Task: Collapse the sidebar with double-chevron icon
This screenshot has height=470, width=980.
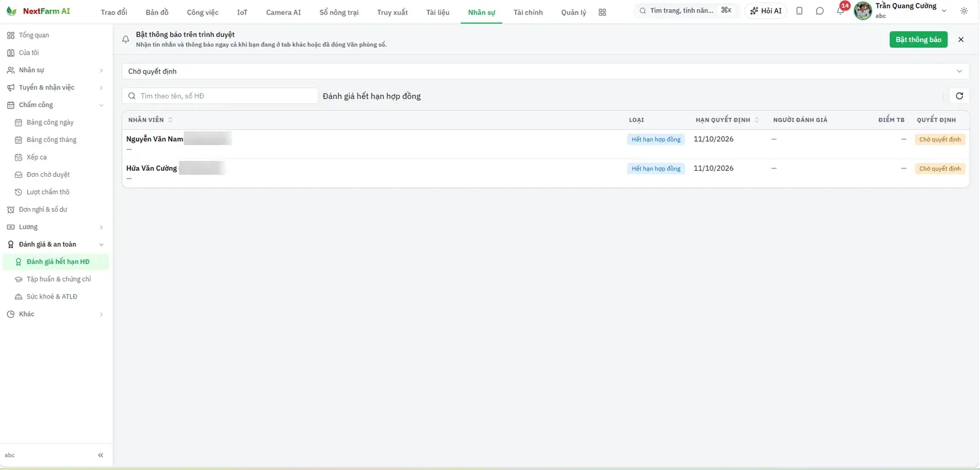Action: click(100, 455)
